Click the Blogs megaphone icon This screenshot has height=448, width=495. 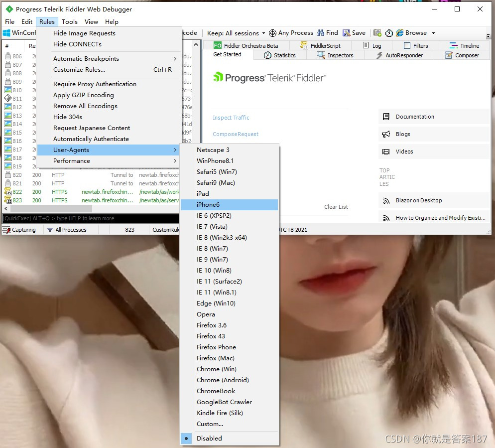pos(386,134)
